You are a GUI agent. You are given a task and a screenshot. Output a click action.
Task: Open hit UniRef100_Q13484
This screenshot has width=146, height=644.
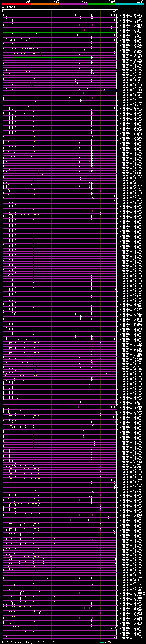click(131, 321)
